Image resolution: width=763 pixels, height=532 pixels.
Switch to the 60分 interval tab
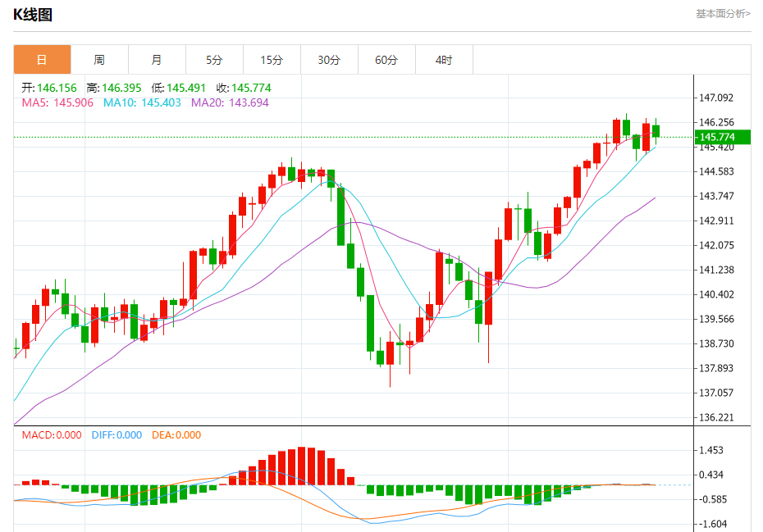386,60
